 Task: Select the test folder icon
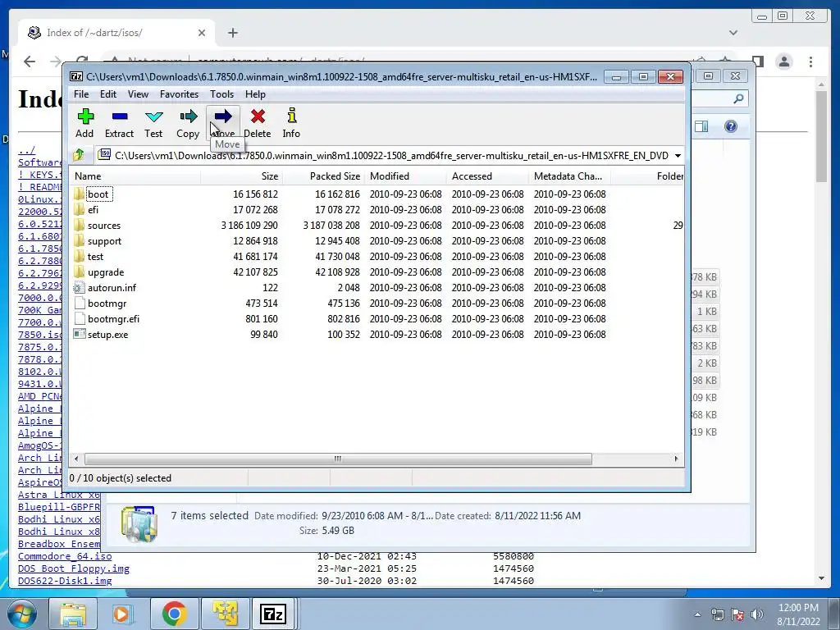pyautogui.click(x=80, y=256)
